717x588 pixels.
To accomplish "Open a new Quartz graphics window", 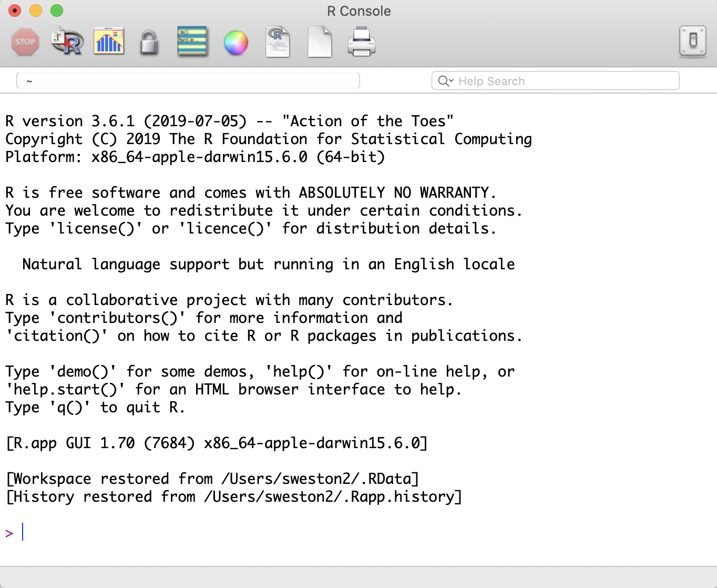I will pos(109,41).
